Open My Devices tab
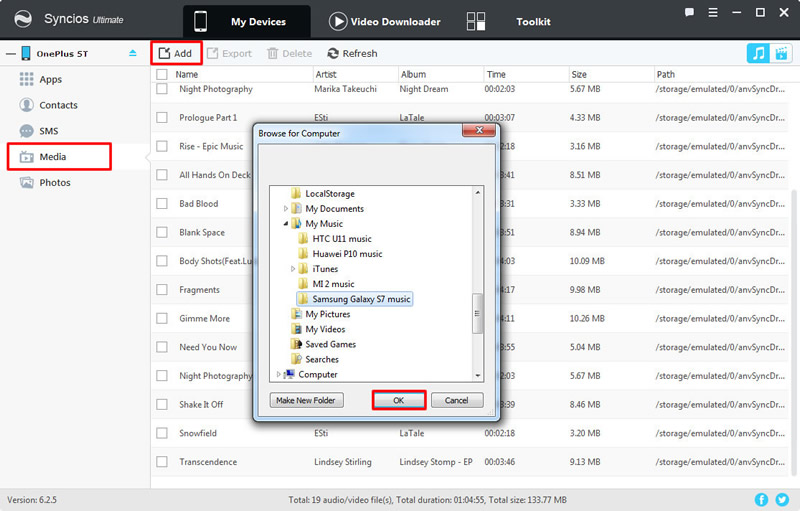800x511 pixels. point(246,21)
